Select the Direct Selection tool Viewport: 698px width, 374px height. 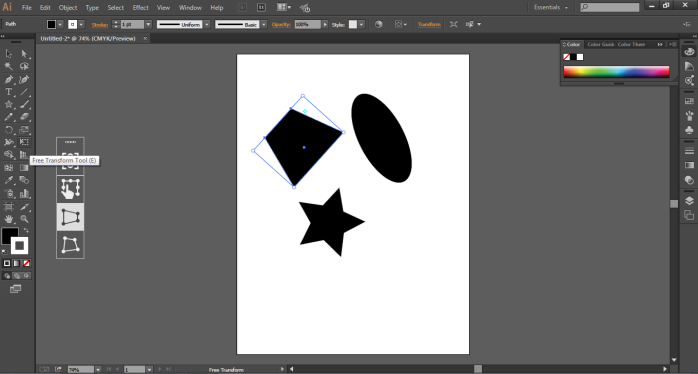(24, 54)
